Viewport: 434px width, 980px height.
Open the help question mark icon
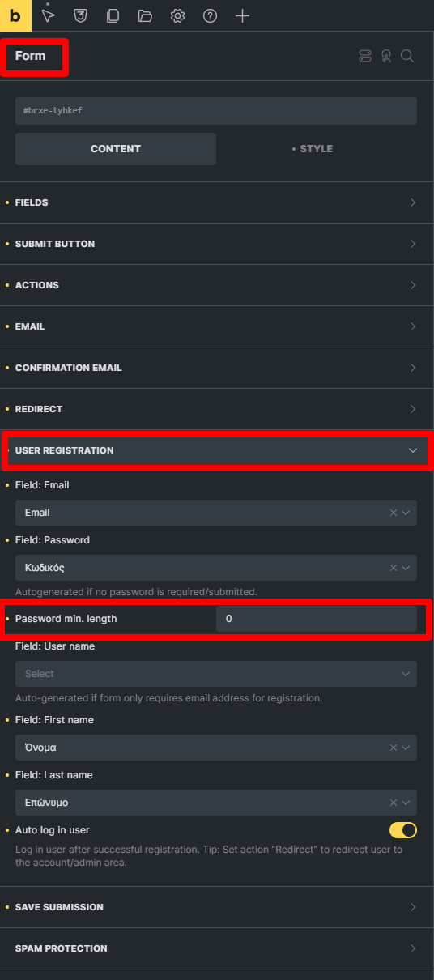[210, 15]
